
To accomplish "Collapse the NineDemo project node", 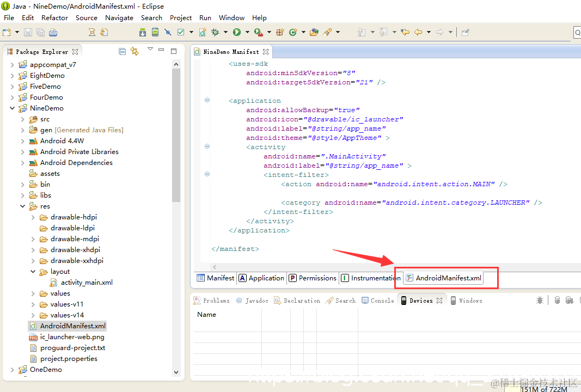I will point(12,108).
